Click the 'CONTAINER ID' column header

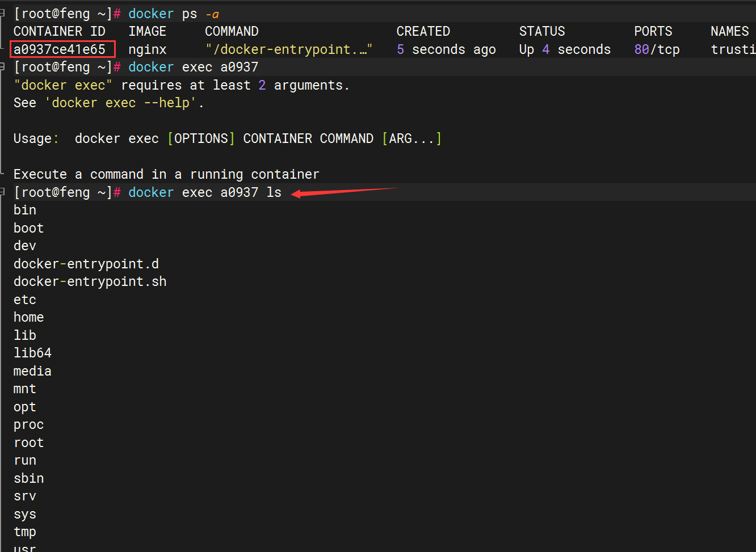(x=60, y=31)
